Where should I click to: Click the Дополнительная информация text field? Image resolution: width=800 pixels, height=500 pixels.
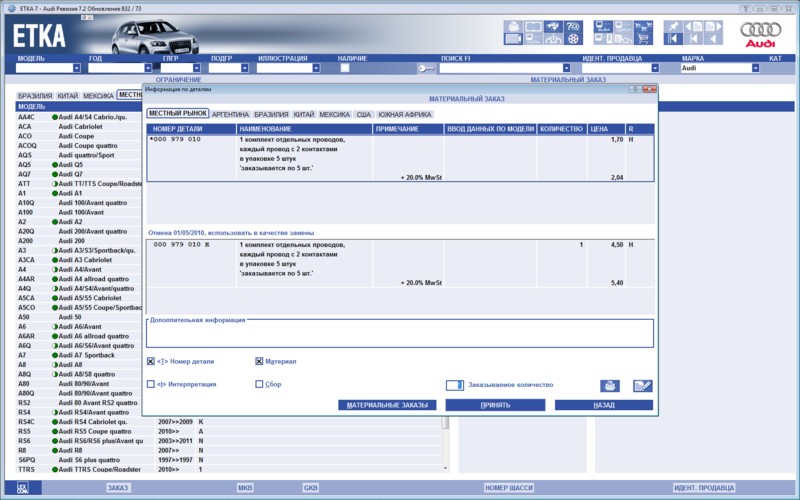[x=399, y=334]
